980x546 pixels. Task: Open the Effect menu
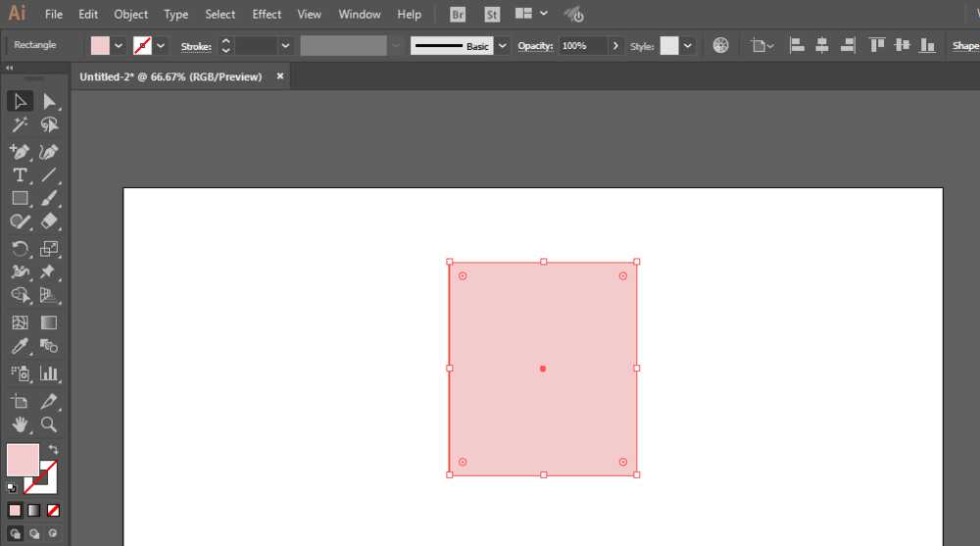pos(267,14)
